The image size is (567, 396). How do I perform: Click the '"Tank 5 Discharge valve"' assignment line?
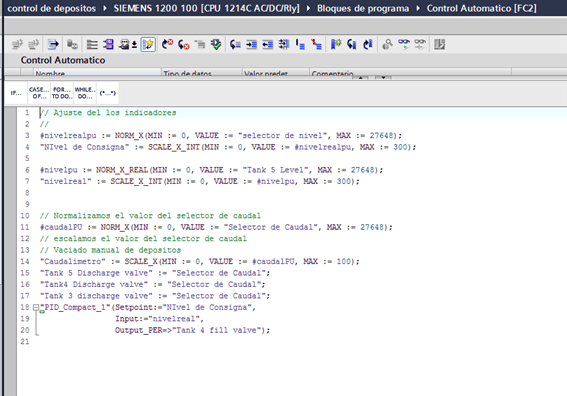155,273
